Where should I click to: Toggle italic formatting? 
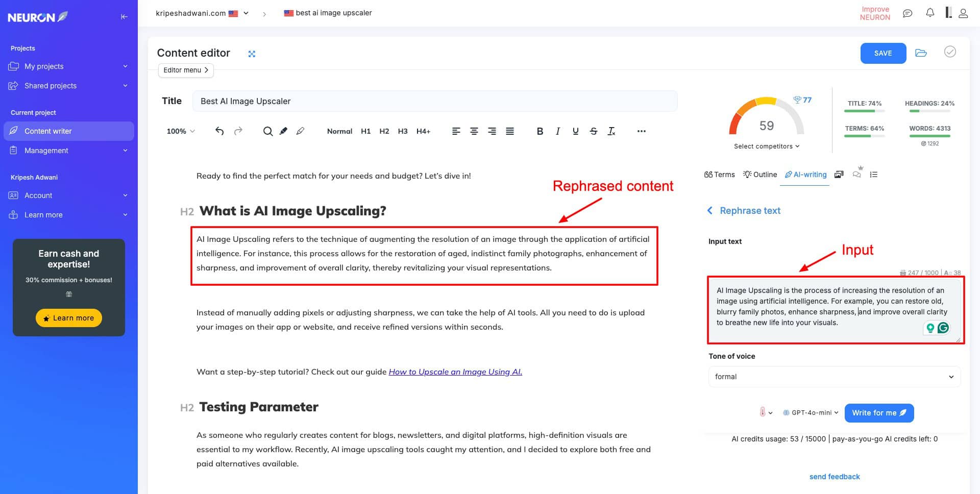point(557,131)
